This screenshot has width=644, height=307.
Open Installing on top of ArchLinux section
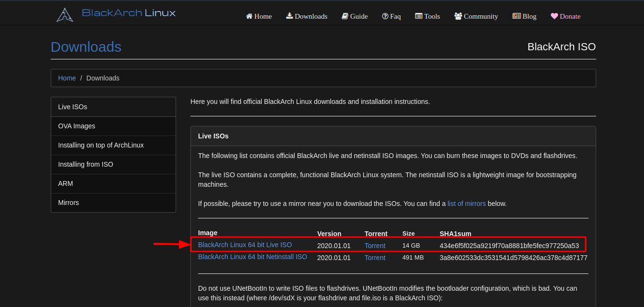(x=113, y=145)
